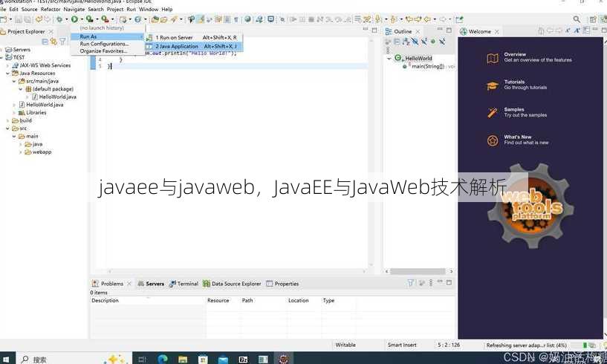This screenshot has height=364, width=607.
Task: Collapse the main folder node
Action: pyautogui.click(x=14, y=136)
